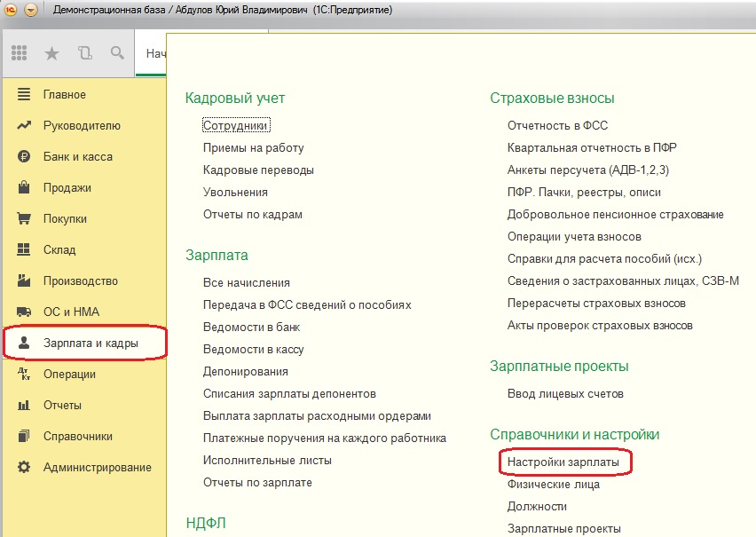Viewport: 756px width, 537px height.
Task: Open Сведения о застрахованных лицах, СЗВ-М
Action: 623,280
